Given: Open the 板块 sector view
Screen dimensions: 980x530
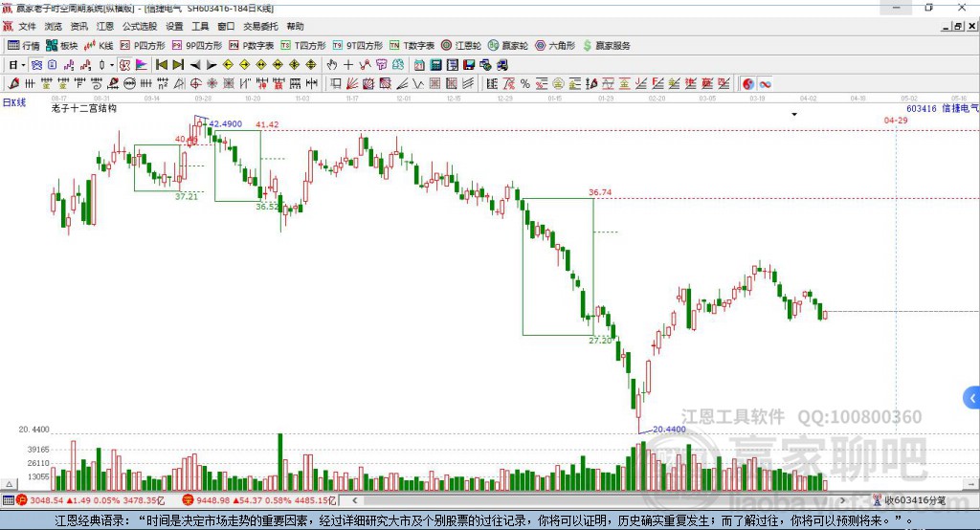Looking at the screenshot, I should 61,46.
